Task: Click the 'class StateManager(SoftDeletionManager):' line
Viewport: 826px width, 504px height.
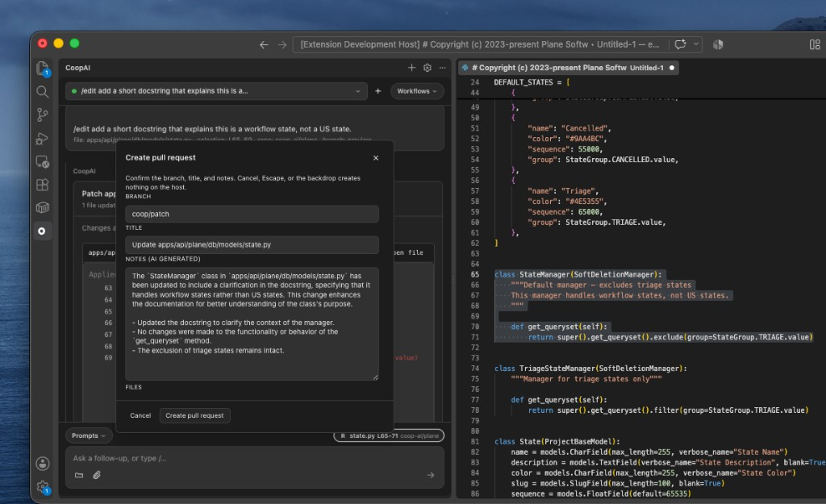Action: click(578, 274)
